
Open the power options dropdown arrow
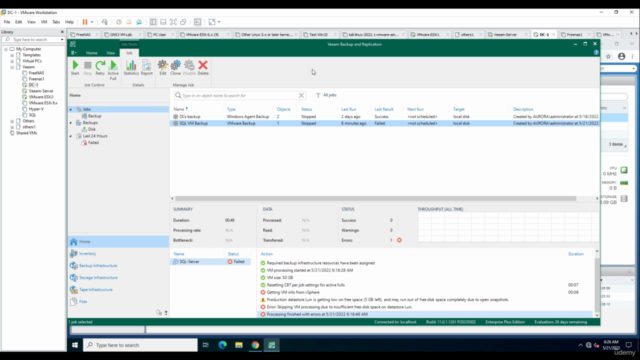pyautogui.click(x=92, y=22)
